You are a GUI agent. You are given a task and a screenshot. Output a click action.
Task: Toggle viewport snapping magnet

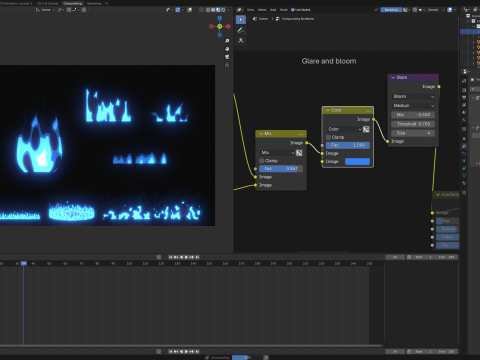coord(68,10)
